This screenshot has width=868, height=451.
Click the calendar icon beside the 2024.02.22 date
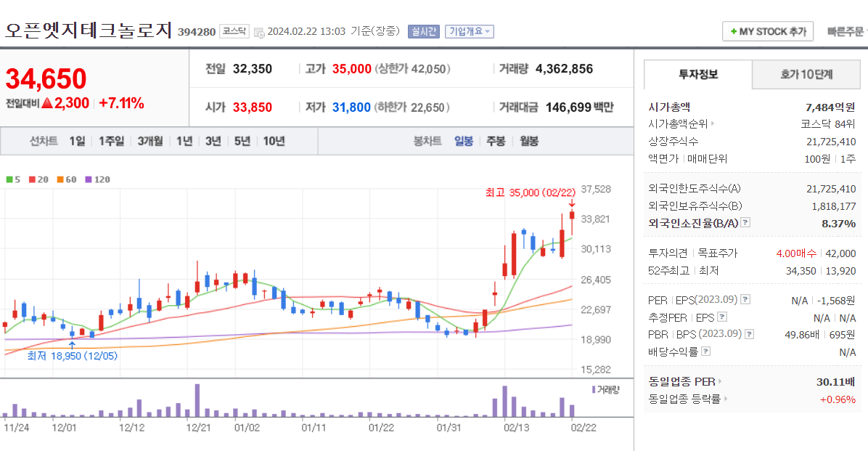click(259, 33)
